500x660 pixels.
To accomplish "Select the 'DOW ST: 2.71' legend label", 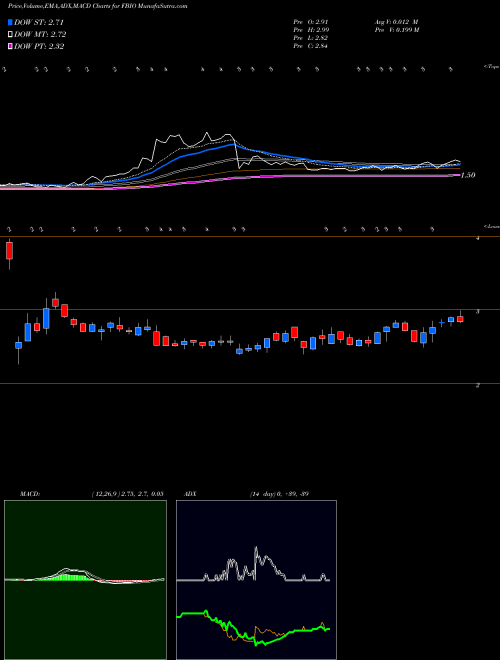I will click(39, 22).
